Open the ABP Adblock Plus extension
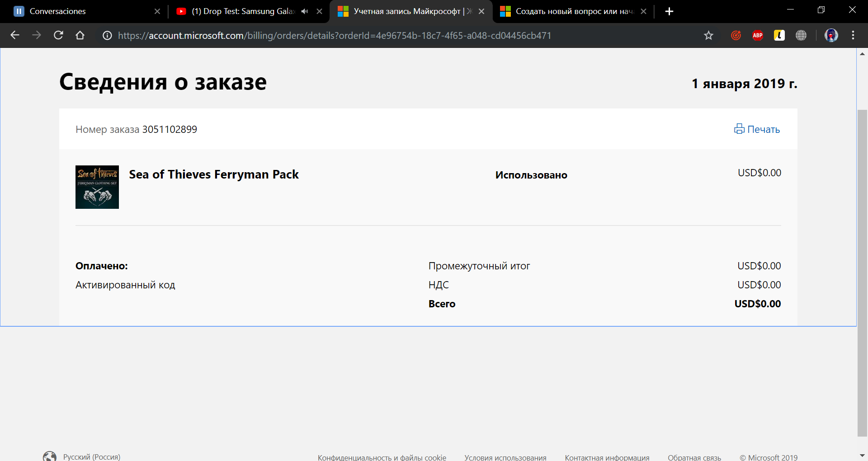The width and height of the screenshot is (868, 461). (758, 35)
